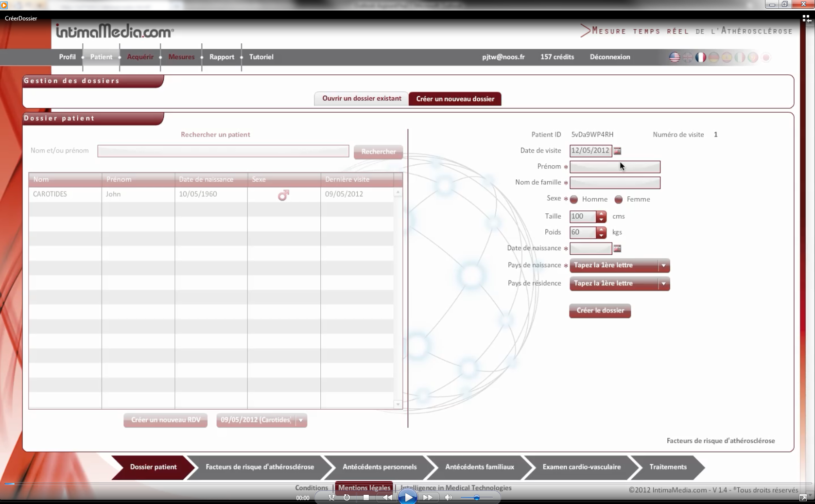Image resolution: width=815 pixels, height=504 pixels.
Task: Toggle repeat in the media player
Action: 347,497
